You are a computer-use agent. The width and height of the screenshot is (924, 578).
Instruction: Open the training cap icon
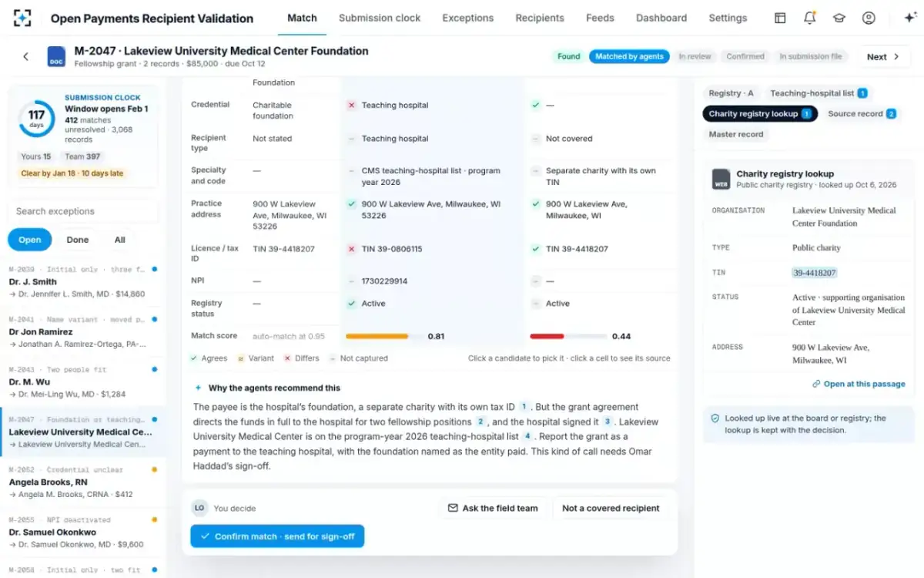[839, 18]
